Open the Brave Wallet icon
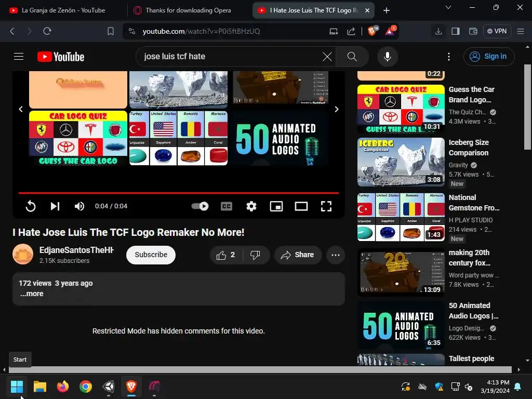 tap(473, 31)
